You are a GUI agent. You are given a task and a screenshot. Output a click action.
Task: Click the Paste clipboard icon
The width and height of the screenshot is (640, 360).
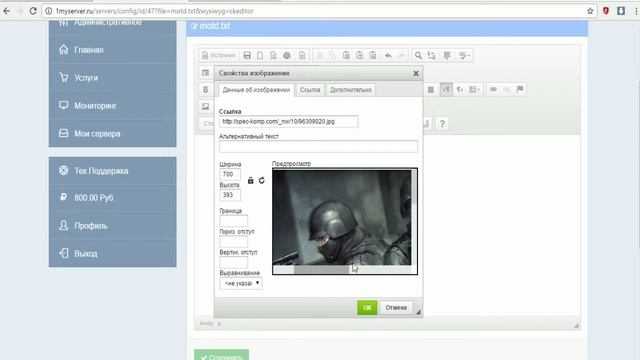[346, 56]
